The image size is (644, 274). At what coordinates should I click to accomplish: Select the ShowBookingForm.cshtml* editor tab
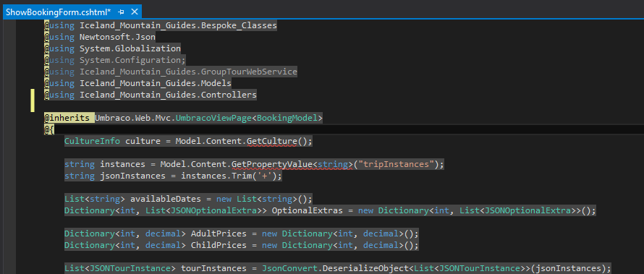click(x=72, y=12)
